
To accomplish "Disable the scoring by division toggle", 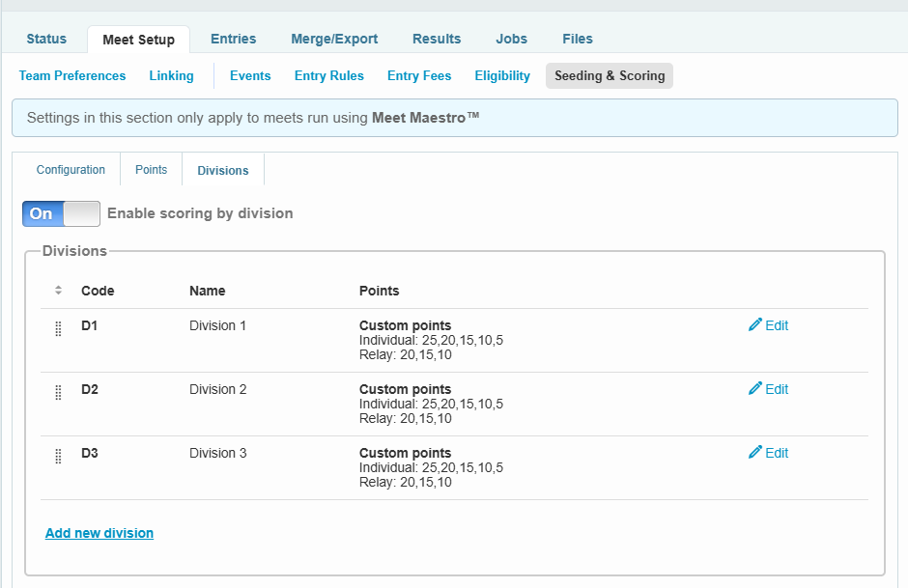I will click(61, 213).
